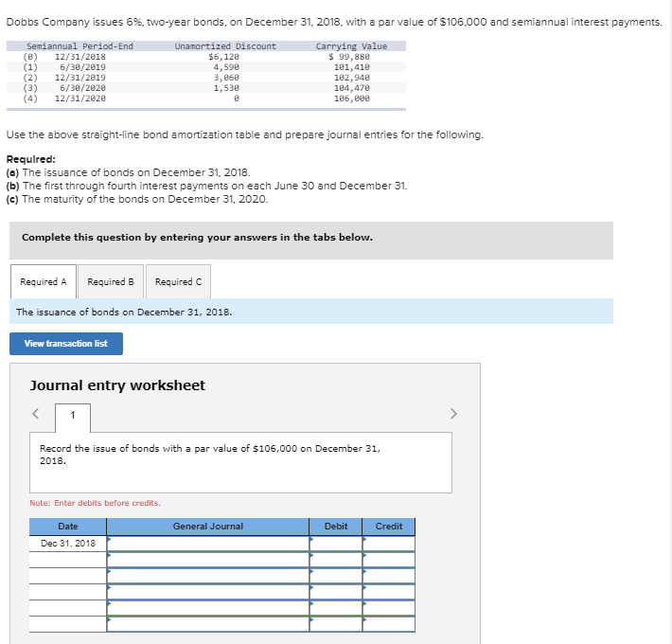Screen dimensions: 672x644
Task: Open General Journal account dropdown in fifth row
Action: [x=208, y=608]
